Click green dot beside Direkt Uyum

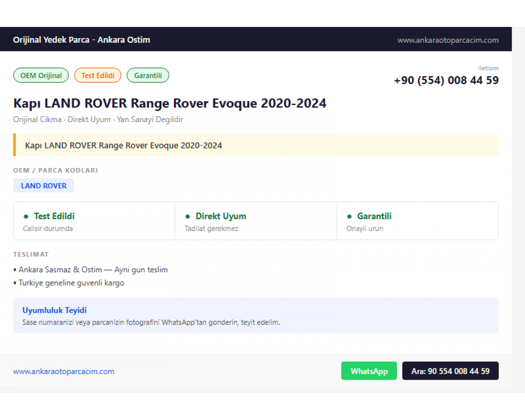tap(188, 216)
